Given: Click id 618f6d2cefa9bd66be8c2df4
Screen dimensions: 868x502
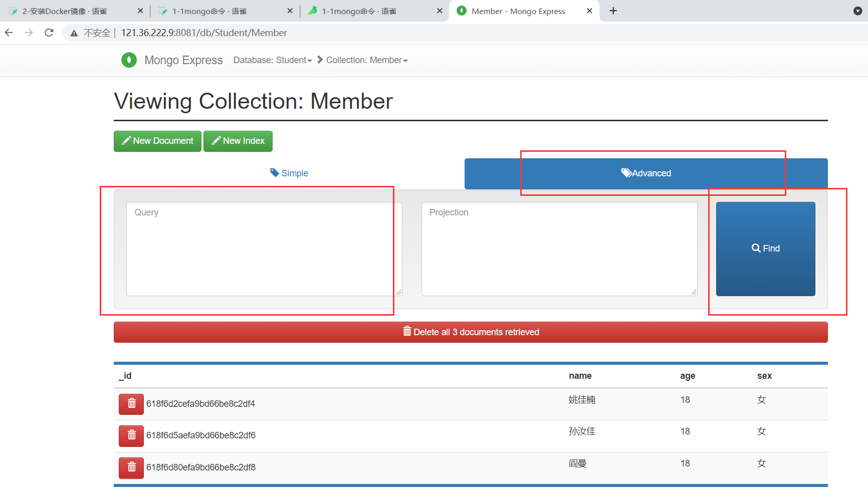Looking at the screenshot, I should click(200, 404).
